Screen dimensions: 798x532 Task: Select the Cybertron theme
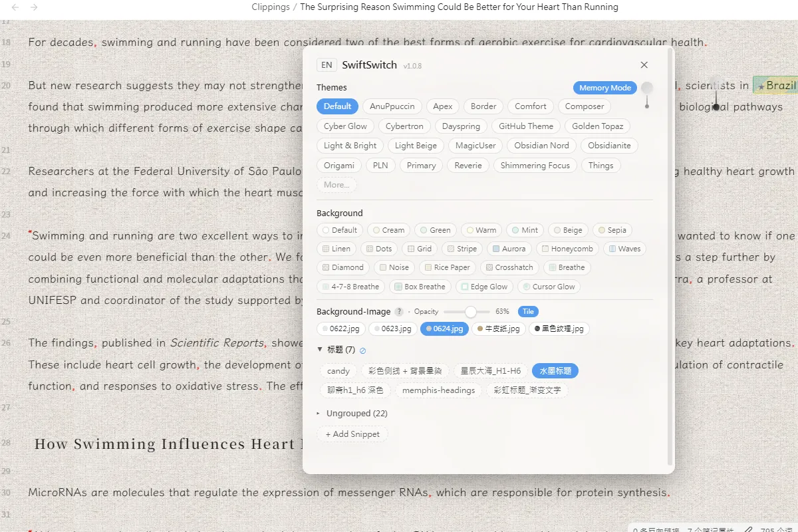[x=404, y=126]
